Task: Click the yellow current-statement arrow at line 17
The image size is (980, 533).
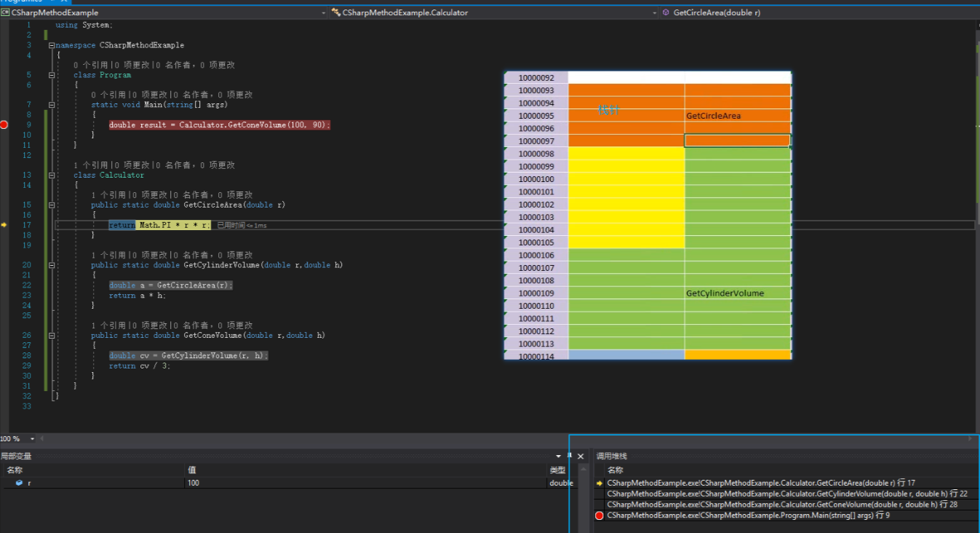Action: click(x=4, y=226)
